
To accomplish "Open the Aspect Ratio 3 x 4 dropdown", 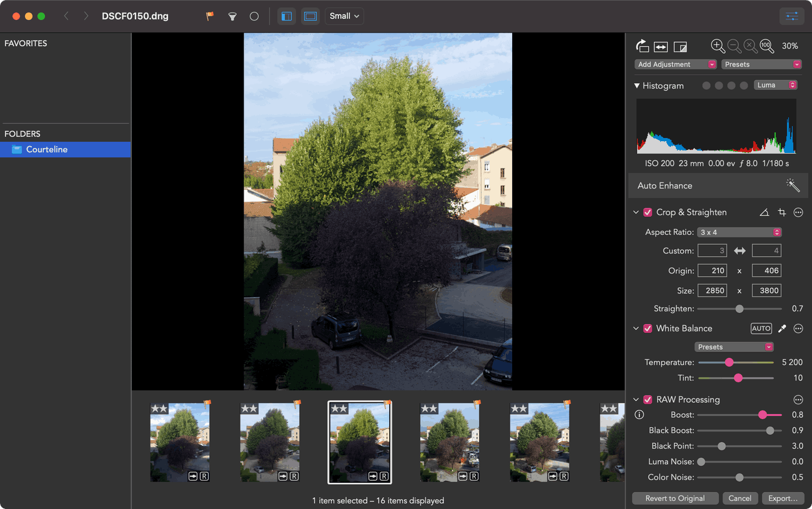I will pos(740,232).
